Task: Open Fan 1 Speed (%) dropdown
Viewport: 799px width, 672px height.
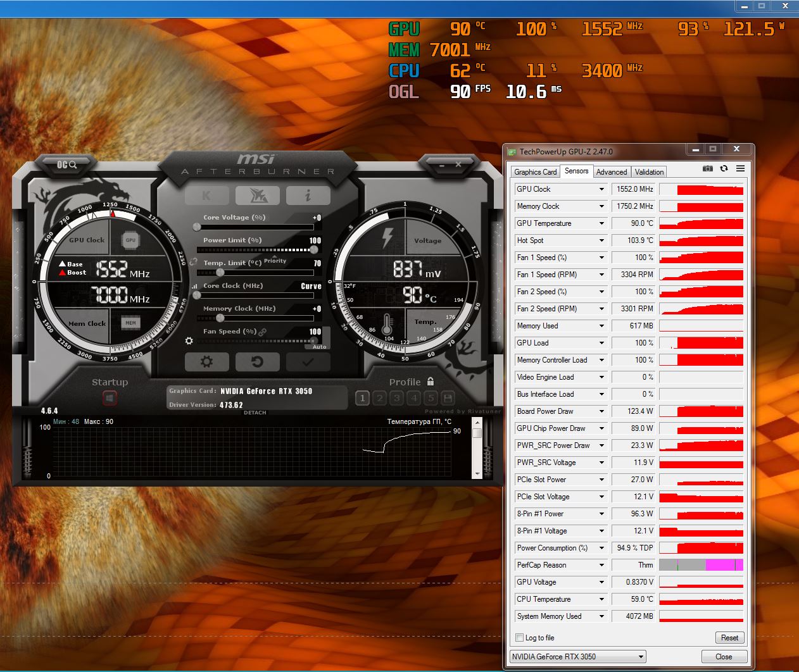Action: coord(601,258)
